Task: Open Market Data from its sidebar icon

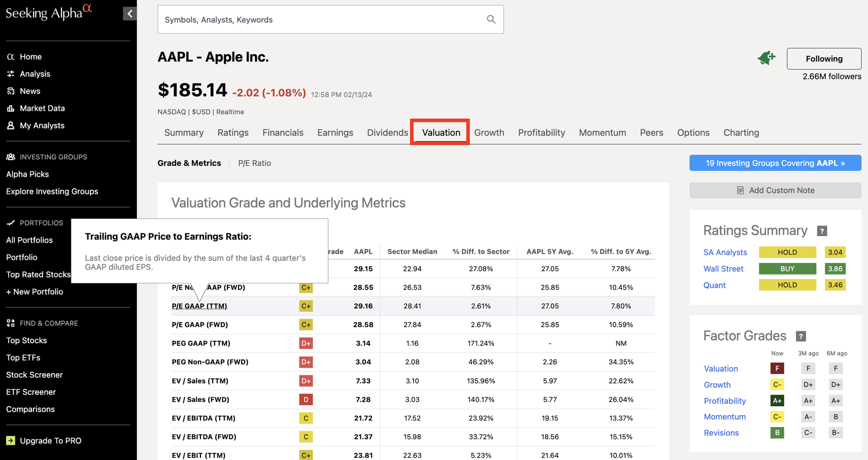Action: 11,108
